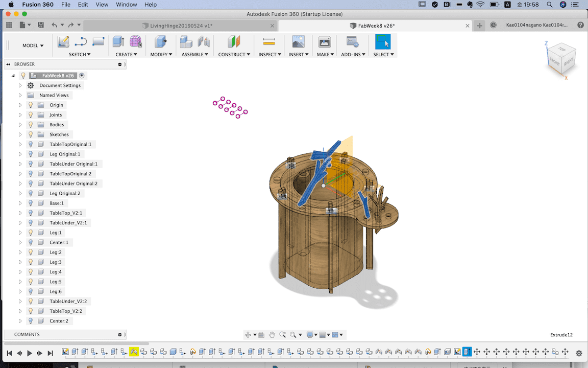This screenshot has height=368, width=588.
Task: Collapse the BROWSER panel arrows
Action: click(8, 64)
